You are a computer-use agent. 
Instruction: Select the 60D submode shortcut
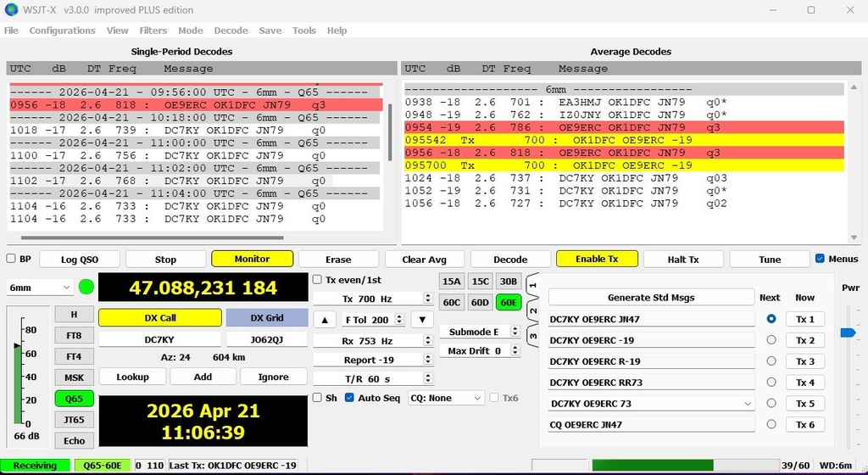pyautogui.click(x=480, y=302)
